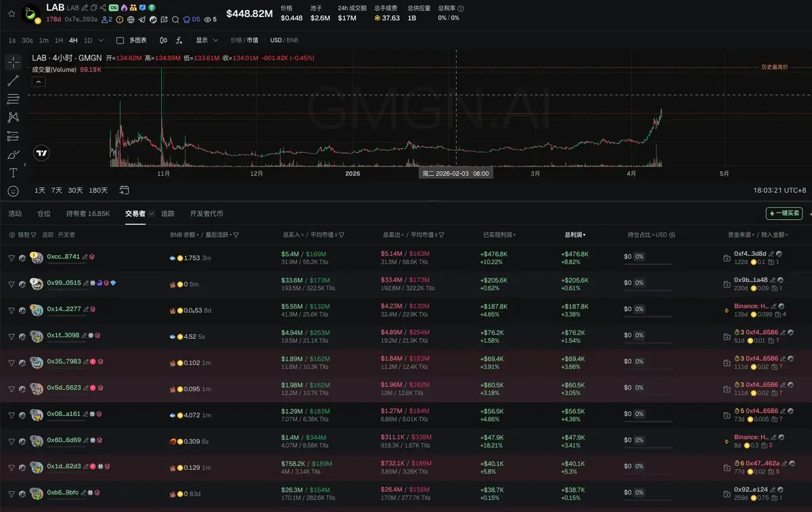Open the fund source Binance link for 0x60...6d69
Screen dimensions: 812x512
(x=752, y=438)
